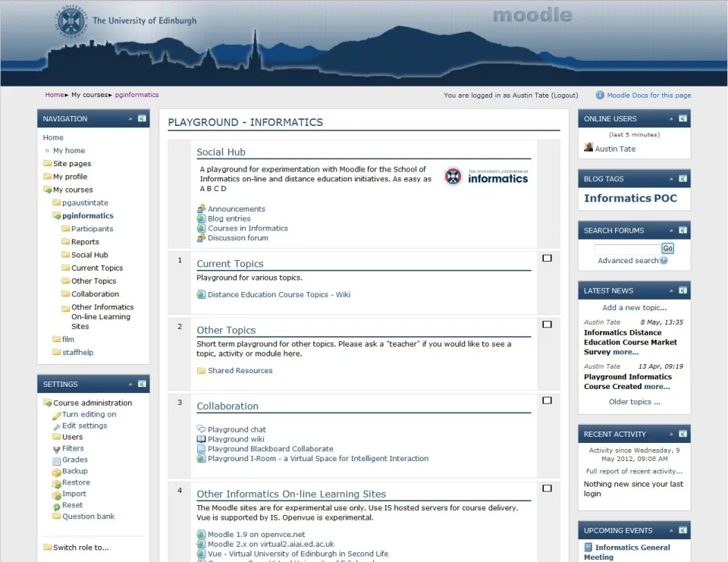Open the film course in navigation
Screen dimensions: 728x562
pos(68,339)
